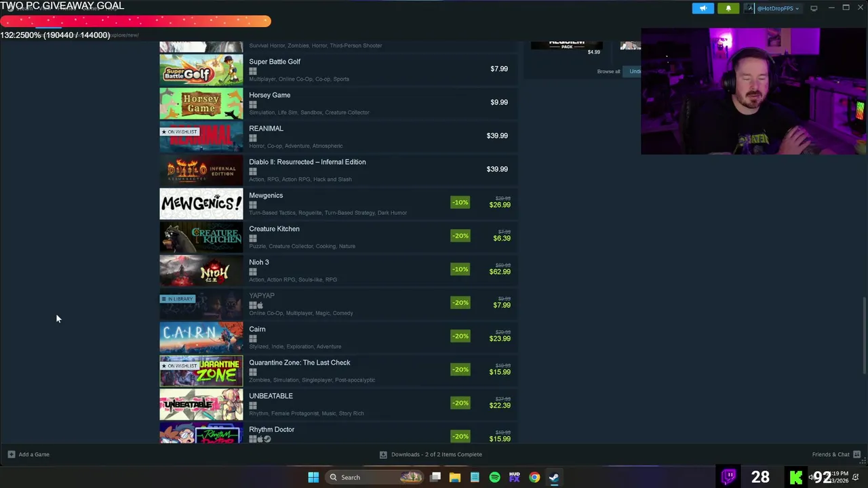
Task: Click the $9.99 price for Horsey Game
Action: pyautogui.click(x=499, y=102)
